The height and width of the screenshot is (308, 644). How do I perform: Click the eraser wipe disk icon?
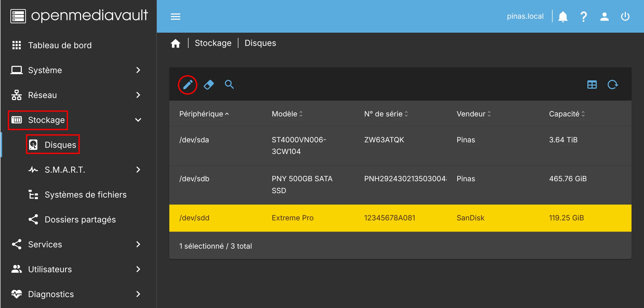(209, 85)
